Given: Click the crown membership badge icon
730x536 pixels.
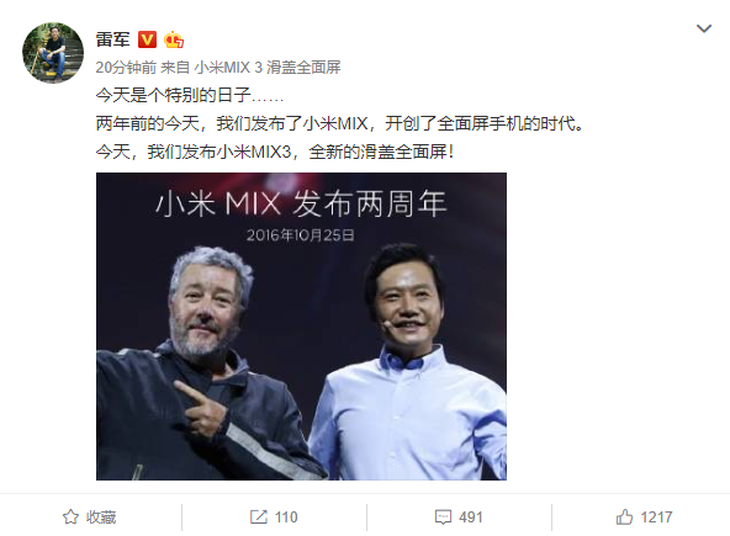Looking at the screenshot, I should pyautogui.click(x=174, y=40).
